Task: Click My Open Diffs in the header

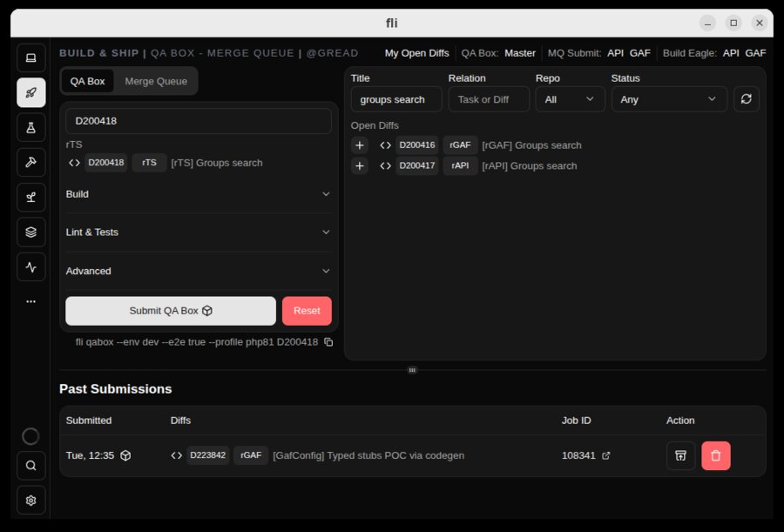Action: tap(416, 53)
